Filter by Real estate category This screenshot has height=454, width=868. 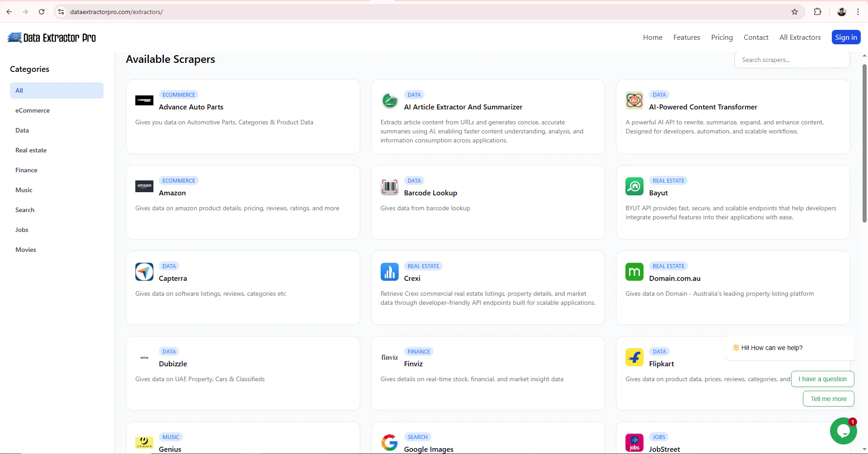(x=57, y=150)
